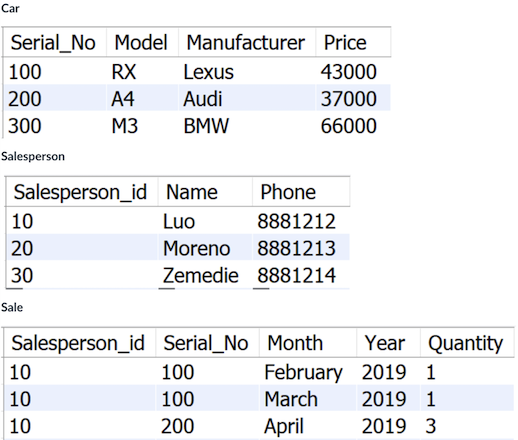Select Salesperson_id header in Salesperson table
The width and height of the screenshot is (518, 440).
pyautogui.click(x=81, y=192)
